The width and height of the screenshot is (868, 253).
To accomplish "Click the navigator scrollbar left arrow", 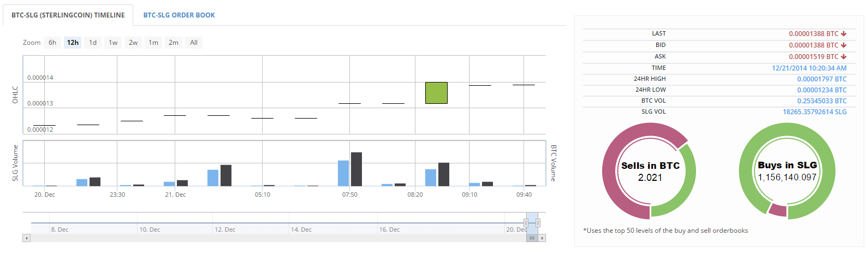I will pyautogui.click(x=26, y=238).
